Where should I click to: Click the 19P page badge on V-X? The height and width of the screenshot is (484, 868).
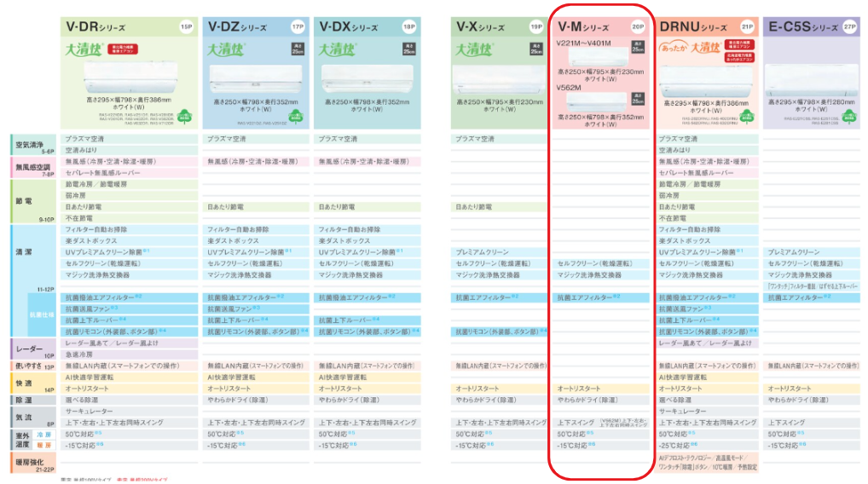coord(536,26)
